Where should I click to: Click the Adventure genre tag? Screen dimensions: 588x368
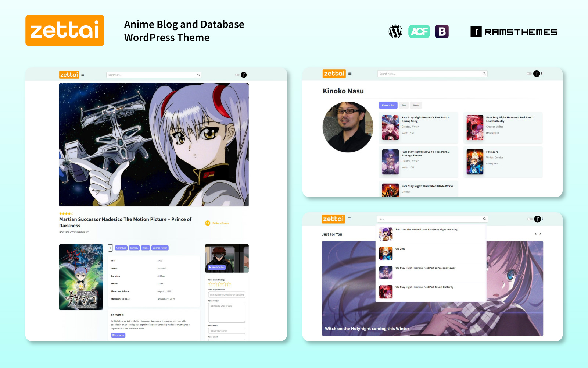point(121,248)
